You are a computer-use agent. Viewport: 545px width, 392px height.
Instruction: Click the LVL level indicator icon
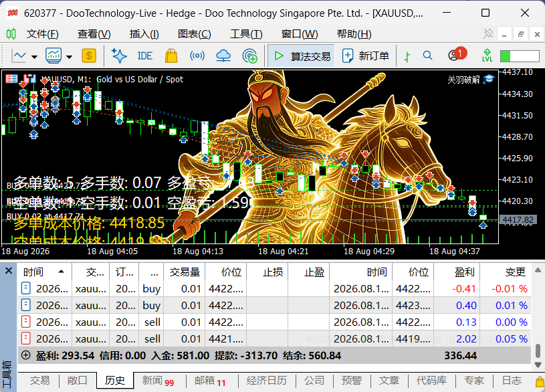(487, 56)
